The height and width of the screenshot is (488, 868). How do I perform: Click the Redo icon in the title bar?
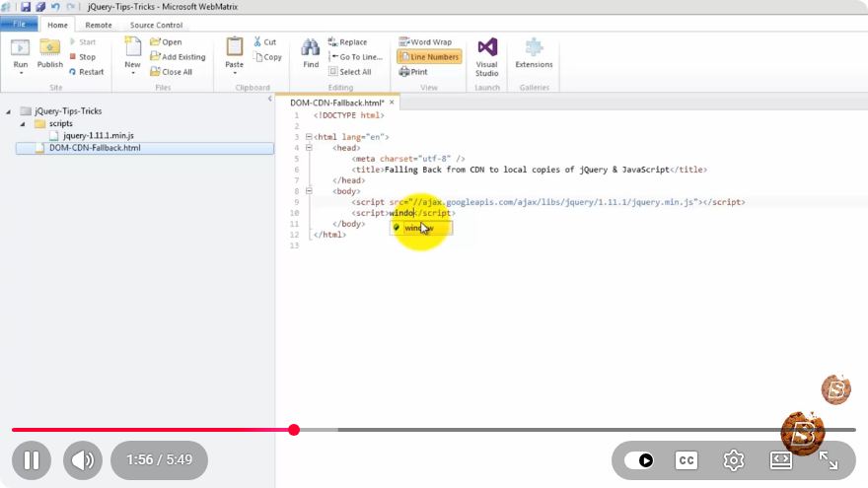pyautogui.click(x=70, y=7)
